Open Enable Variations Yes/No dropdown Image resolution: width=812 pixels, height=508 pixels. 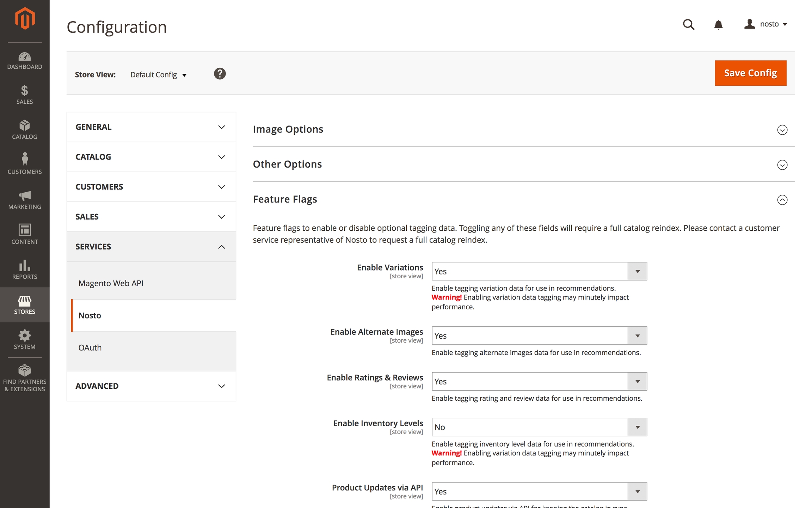pos(539,271)
